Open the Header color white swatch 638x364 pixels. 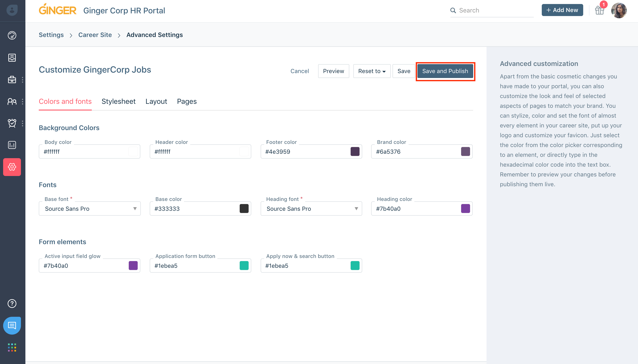pos(244,151)
